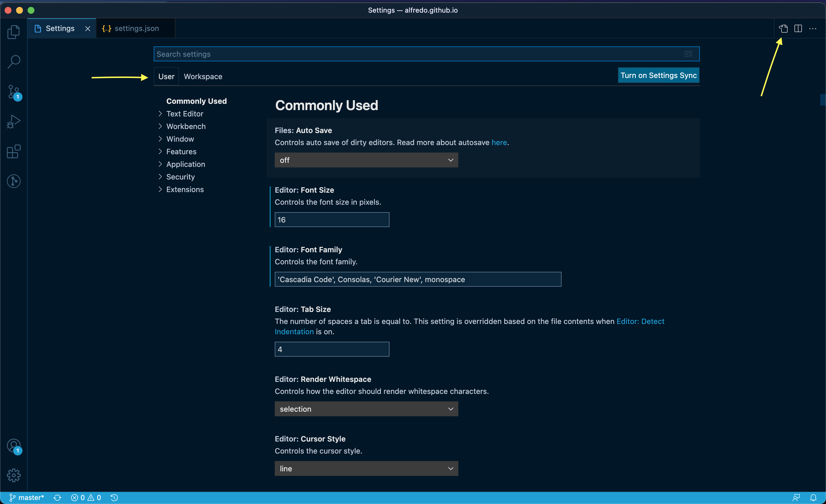The width and height of the screenshot is (826, 504).
Task: Open the Render Whitespace dropdown
Action: coord(366,409)
